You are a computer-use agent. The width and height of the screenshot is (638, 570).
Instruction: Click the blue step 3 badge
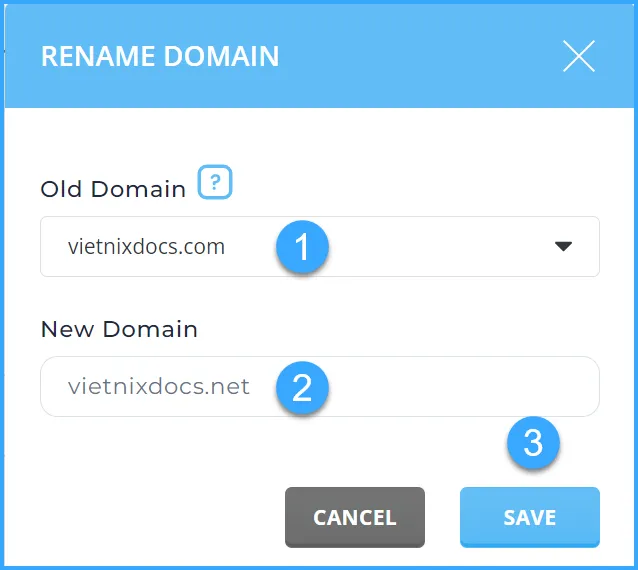pyautogui.click(x=532, y=443)
